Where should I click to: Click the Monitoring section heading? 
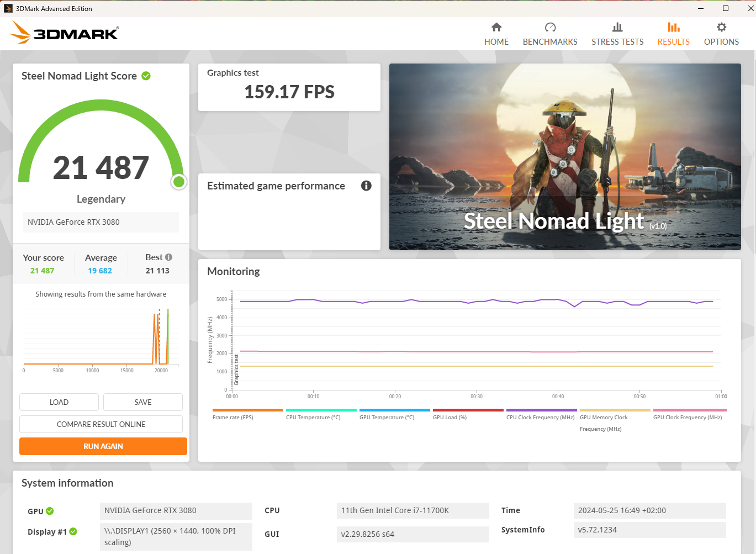[234, 271]
